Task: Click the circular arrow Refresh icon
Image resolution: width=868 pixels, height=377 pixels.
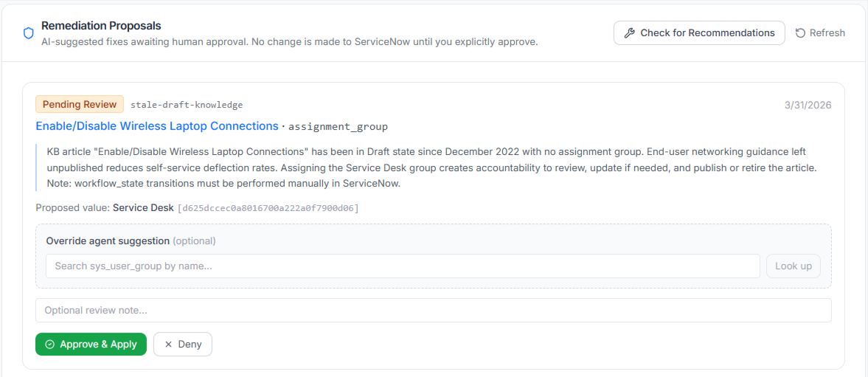Action: (800, 32)
